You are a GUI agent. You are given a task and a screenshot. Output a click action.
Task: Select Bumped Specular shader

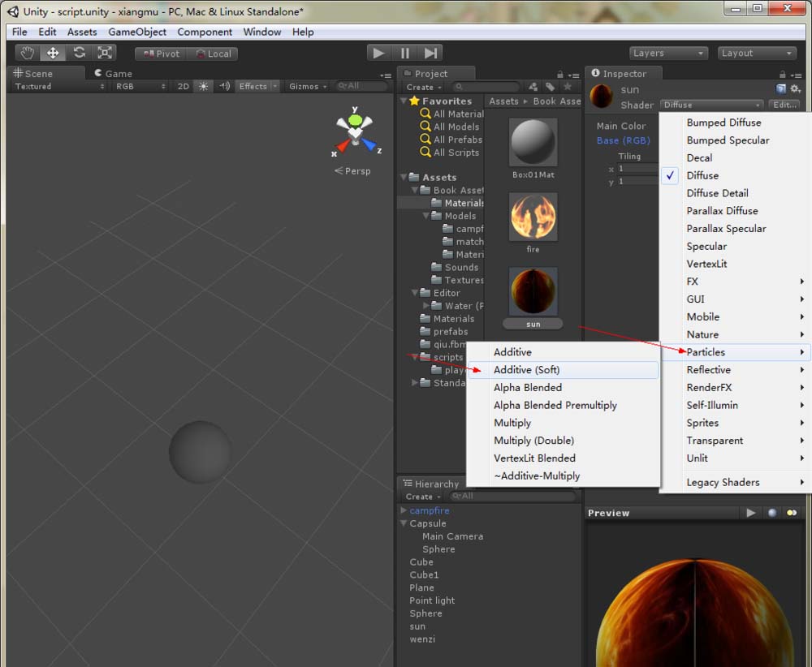tap(736, 140)
